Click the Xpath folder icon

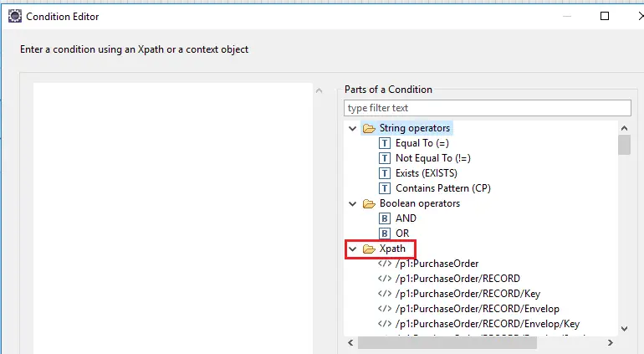(369, 249)
